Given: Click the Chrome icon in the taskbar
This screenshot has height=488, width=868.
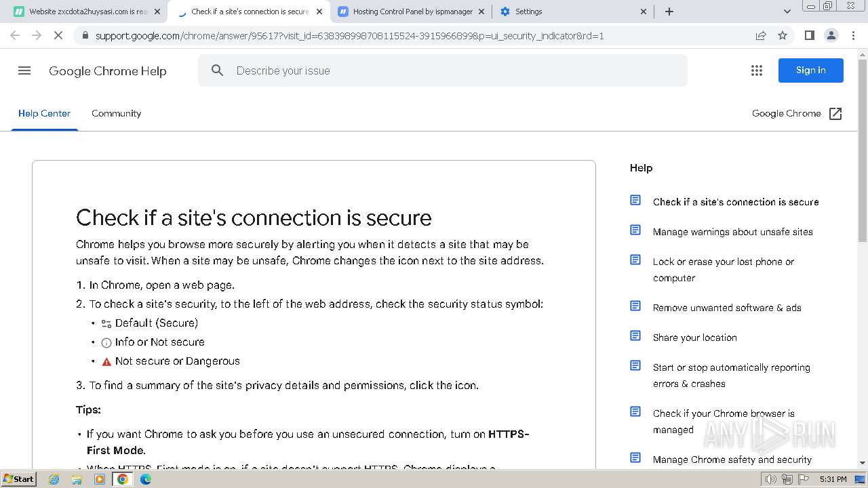Looking at the screenshot, I should (123, 479).
